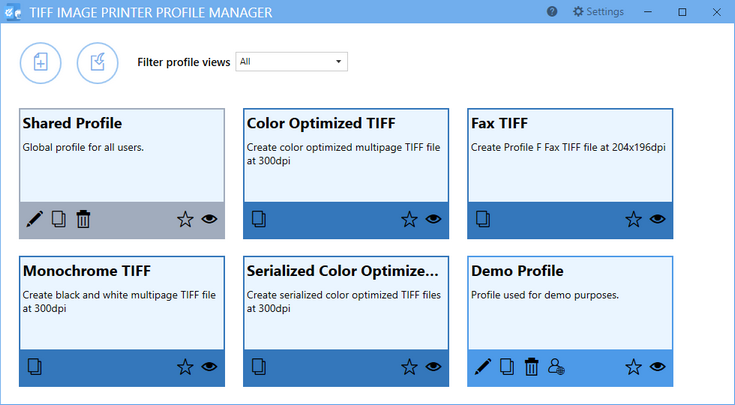Screen dimensions: 735x405
Task: Copy the Monochrome TIFF profile
Action: point(35,367)
